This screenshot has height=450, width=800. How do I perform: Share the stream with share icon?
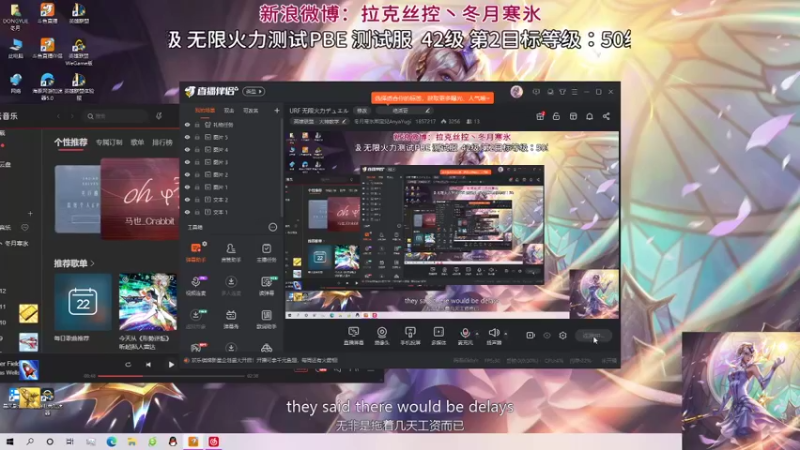[x=606, y=116]
